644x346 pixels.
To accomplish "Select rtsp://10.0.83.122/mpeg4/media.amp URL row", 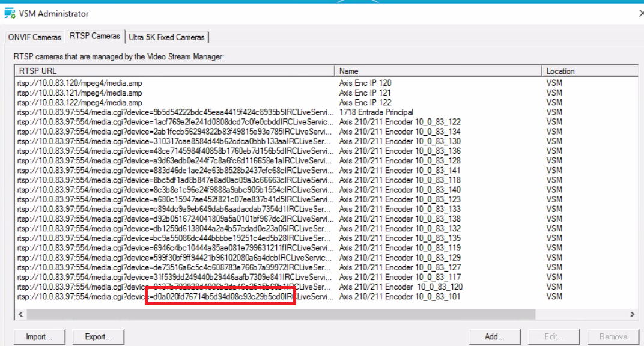I will pos(80,103).
